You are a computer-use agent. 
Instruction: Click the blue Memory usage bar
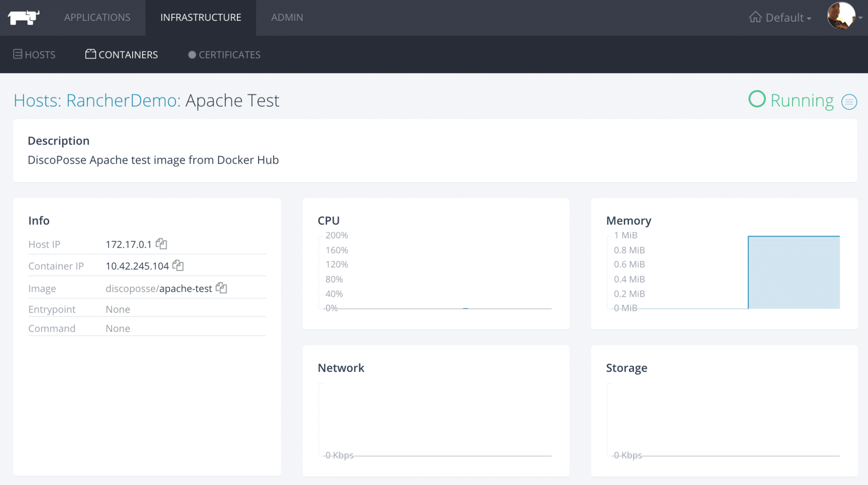(793, 272)
